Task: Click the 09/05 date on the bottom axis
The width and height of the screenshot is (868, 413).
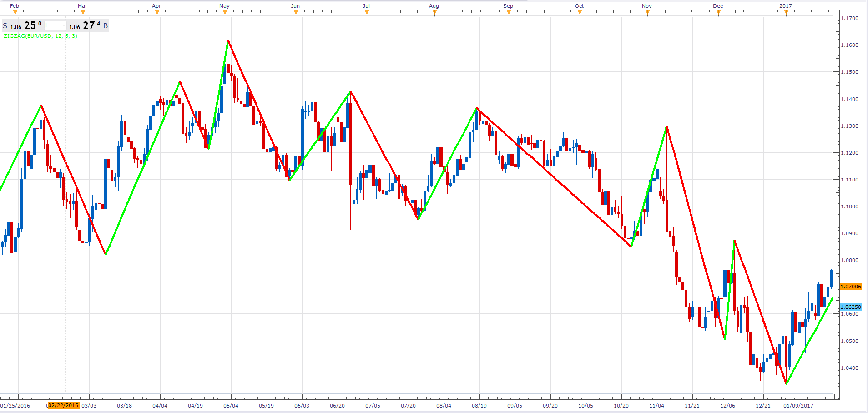Action: [515, 406]
